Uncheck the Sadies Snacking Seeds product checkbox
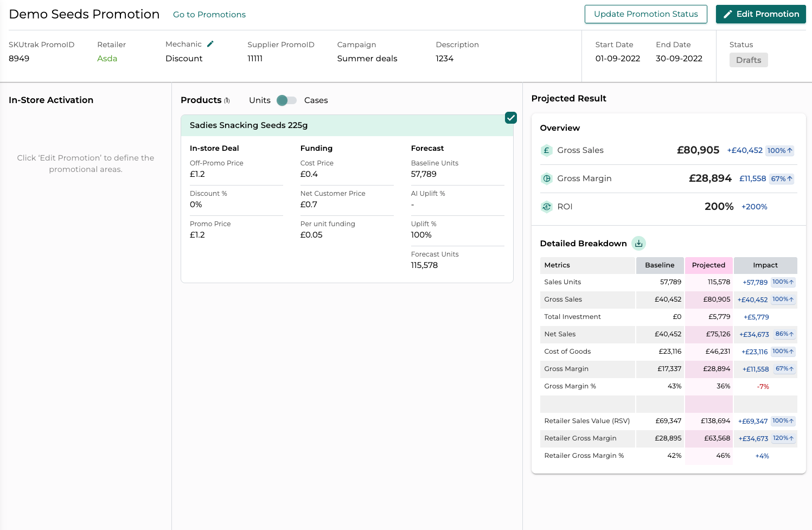This screenshot has width=812, height=530. 510,118
